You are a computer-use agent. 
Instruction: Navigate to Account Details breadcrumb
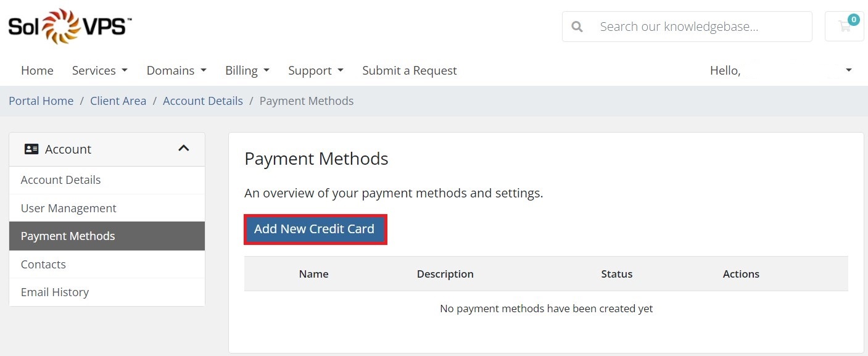click(x=203, y=101)
